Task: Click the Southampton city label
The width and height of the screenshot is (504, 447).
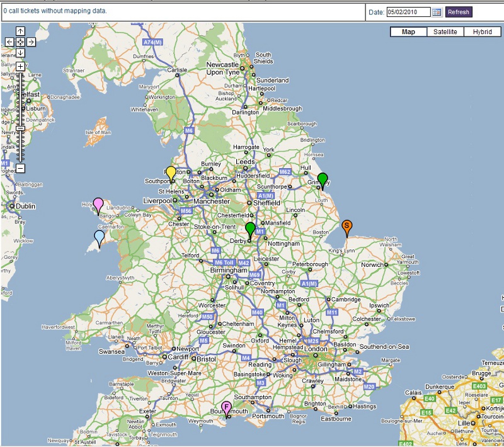Action: (x=253, y=397)
